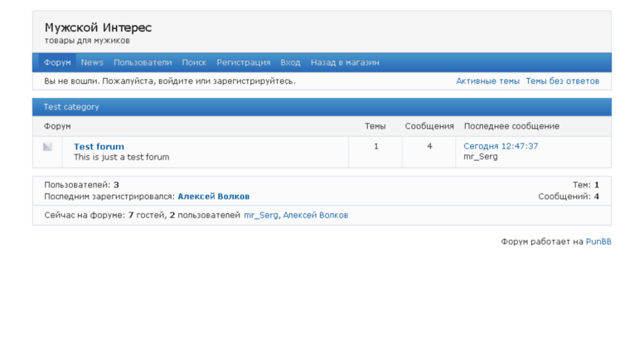Open the Поиск menu item
The width and height of the screenshot is (644, 351).
tap(194, 62)
